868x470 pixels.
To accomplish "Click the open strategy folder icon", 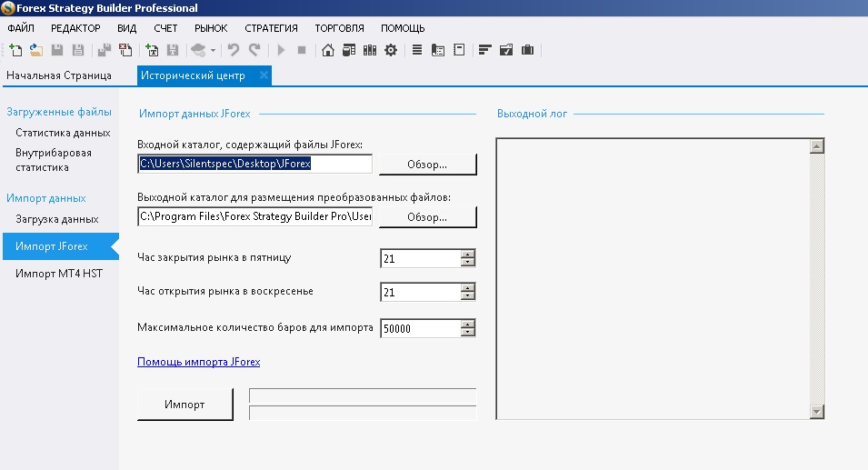I will [36, 50].
